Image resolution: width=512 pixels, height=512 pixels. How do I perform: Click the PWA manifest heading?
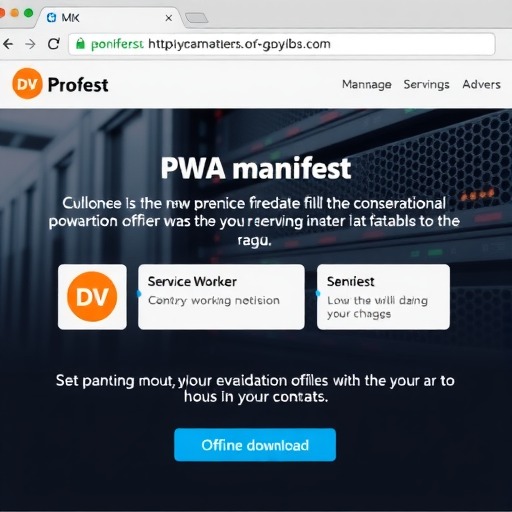click(256, 168)
